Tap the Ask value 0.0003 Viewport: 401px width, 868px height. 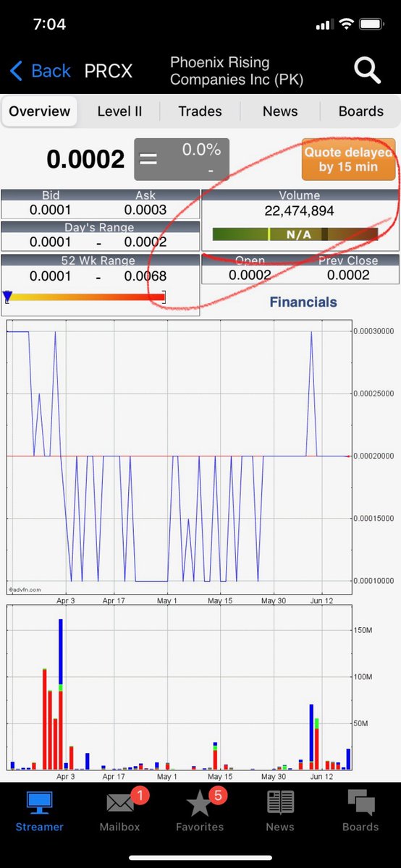[x=145, y=210]
